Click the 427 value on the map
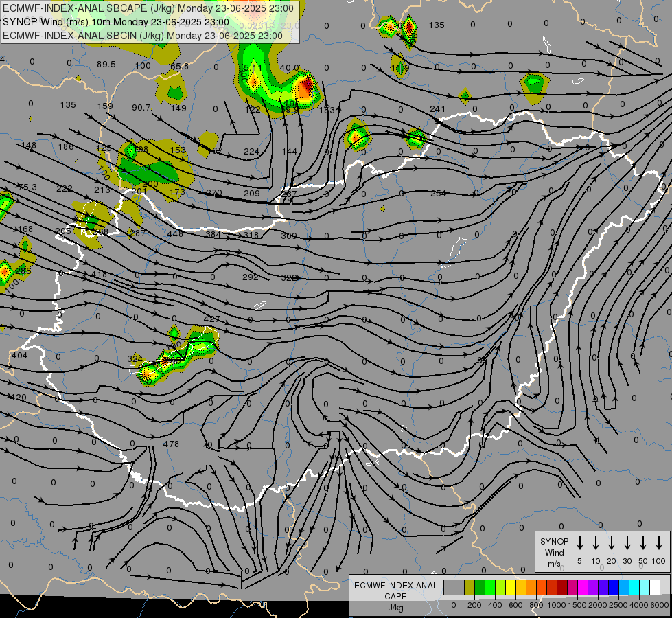The image size is (672, 618). click(211, 319)
